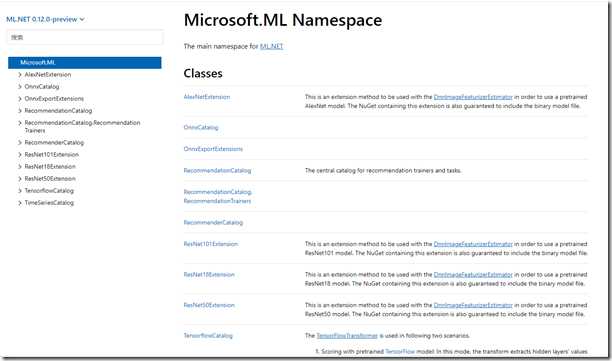The height and width of the screenshot is (361, 612).
Task: Expand the AlexNetExtension tree chevron
Action: coord(20,75)
